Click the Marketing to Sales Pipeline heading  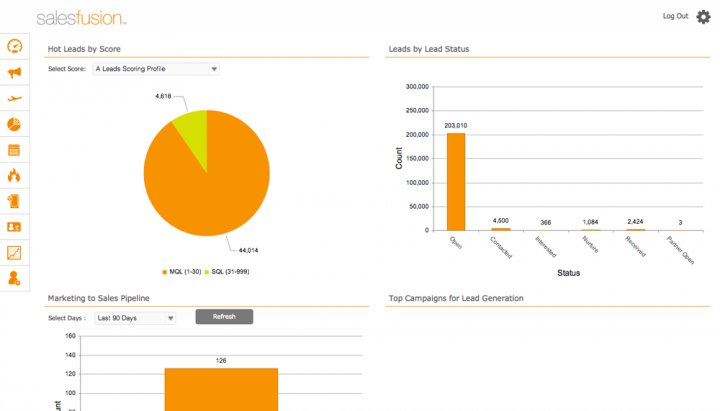point(99,298)
